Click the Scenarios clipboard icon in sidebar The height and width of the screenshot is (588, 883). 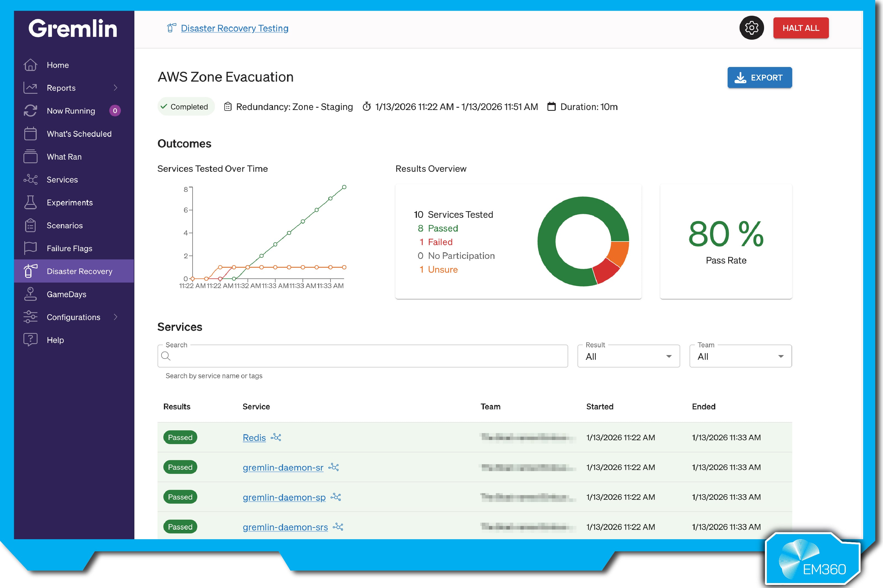30,225
